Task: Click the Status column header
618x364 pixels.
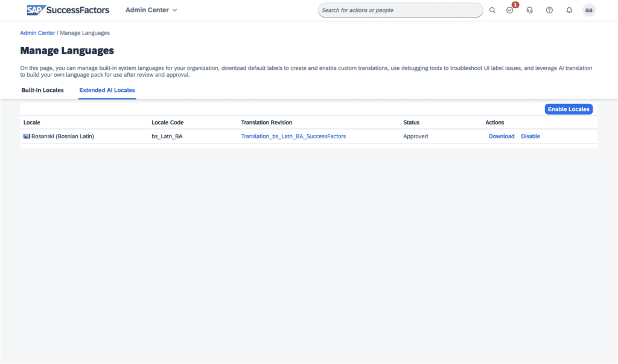Action: click(x=411, y=123)
